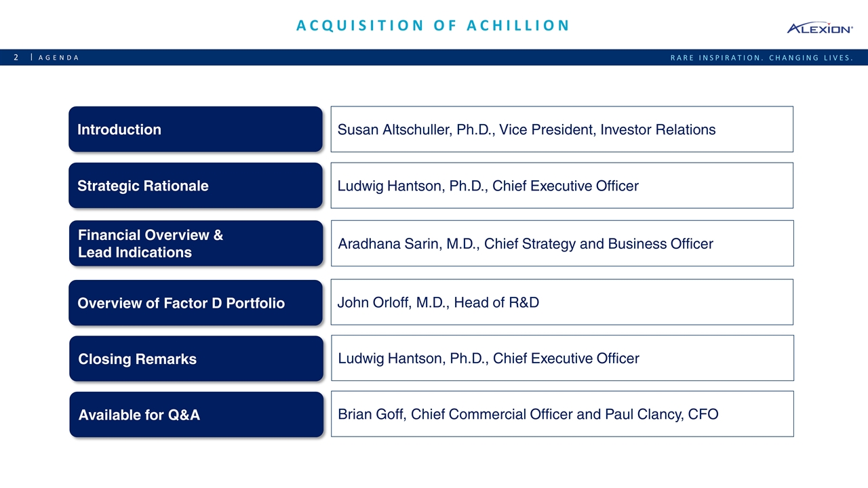Viewport: 868px width, 488px height.
Task: Select the Introduction agenda button
Action: coord(195,129)
